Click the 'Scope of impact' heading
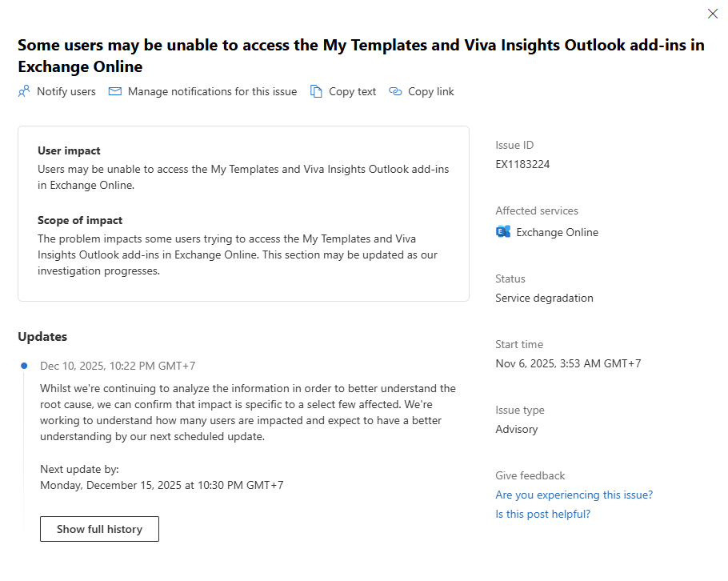This screenshot has height=581, width=728. pos(80,220)
